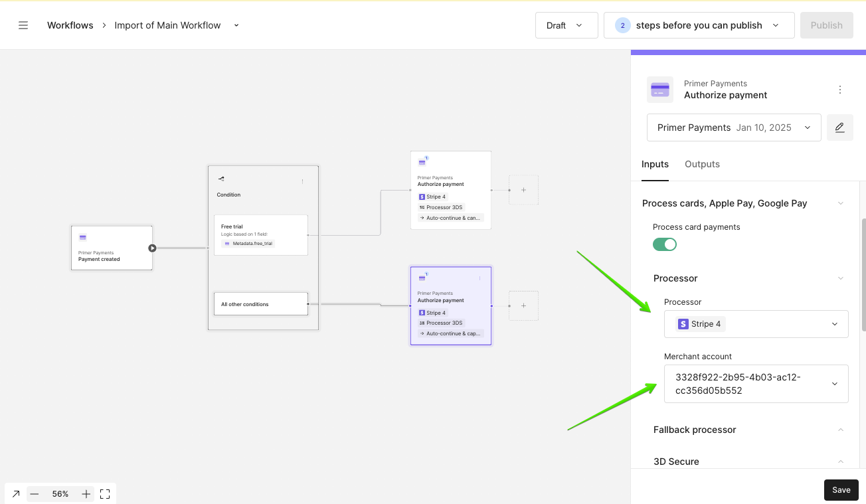Toggle Process card payments switch

coord(665,244)
